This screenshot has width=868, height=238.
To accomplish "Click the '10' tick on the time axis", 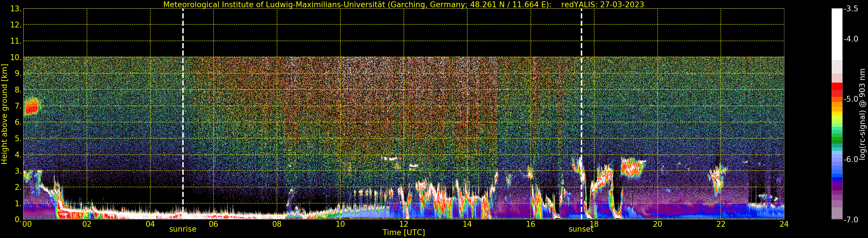I will click(340, 224).
